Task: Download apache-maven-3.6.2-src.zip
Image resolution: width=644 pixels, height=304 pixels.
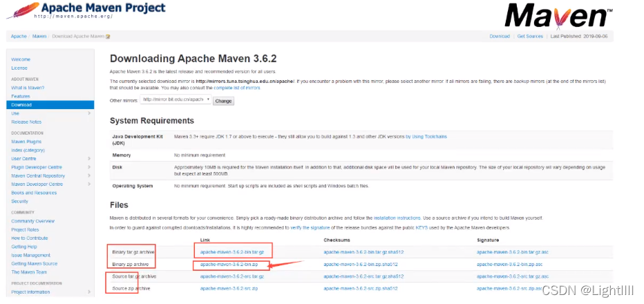Action: [x=229, y=289]
